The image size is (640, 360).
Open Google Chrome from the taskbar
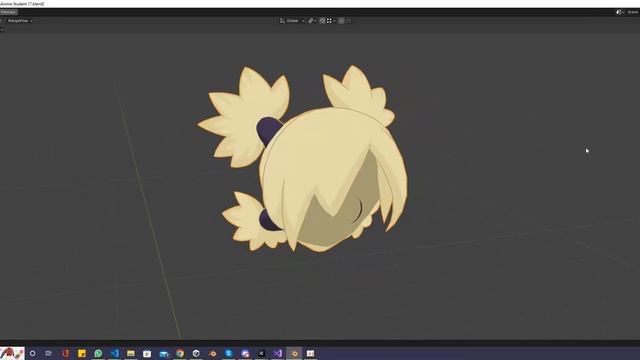[180, 353]
